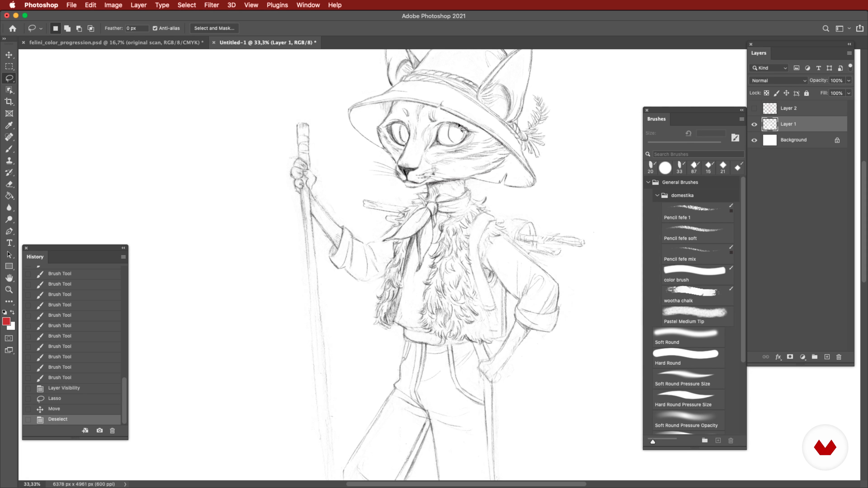Select the wootha chalk brush
Viewport: 868px width, 488px height.
[x=698, y=295]
